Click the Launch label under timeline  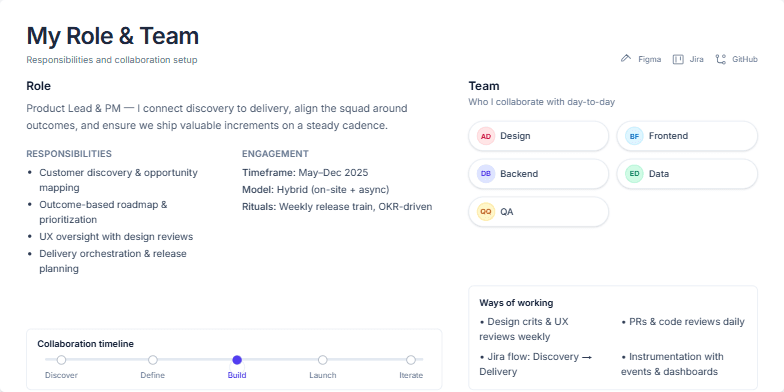pyautogui.click(x=323, y=376)
